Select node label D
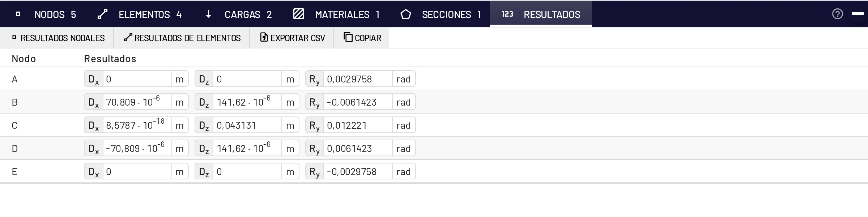 (x=14, y=149)
